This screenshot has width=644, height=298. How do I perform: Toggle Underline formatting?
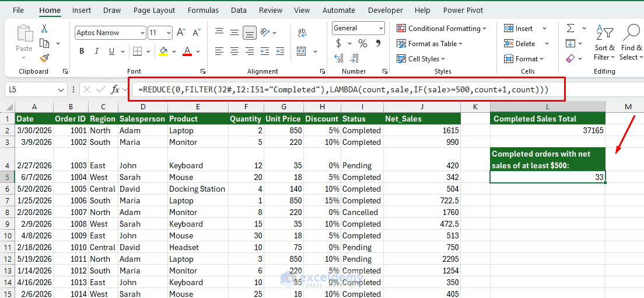tap(111, 51)
